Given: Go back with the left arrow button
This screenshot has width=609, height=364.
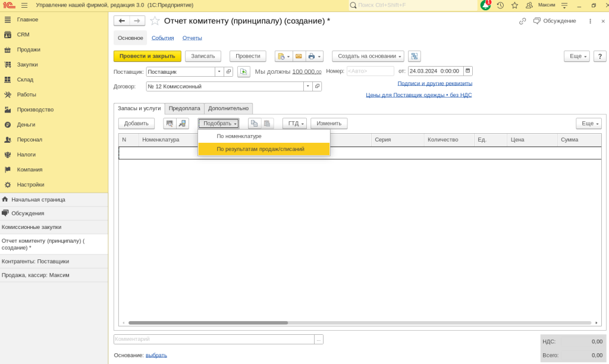Looking at the screenshot, I should (x=121, y=21).
